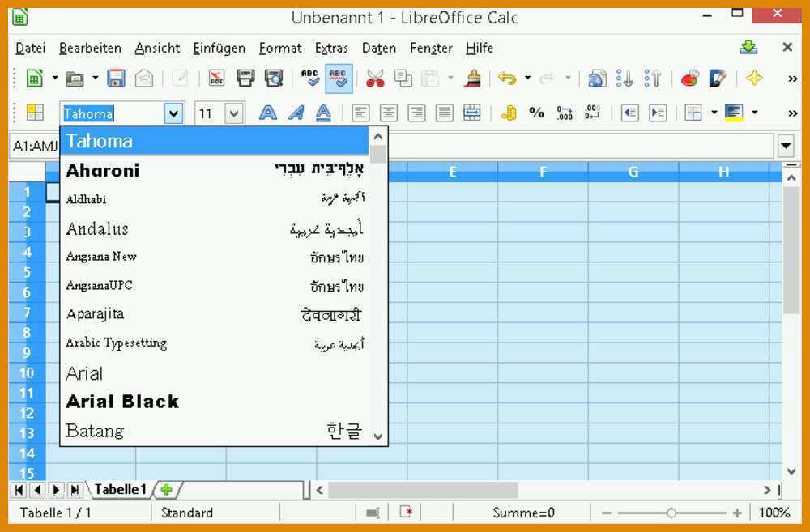The height and width of the screenshot is (532, 810).
Task: Justify cell text
Action: coord(444,113)
